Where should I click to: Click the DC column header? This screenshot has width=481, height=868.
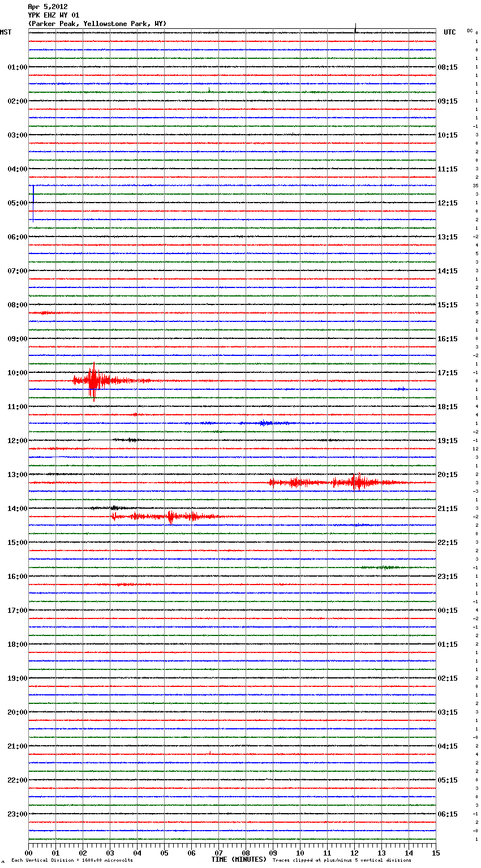(x=470, y=31)
